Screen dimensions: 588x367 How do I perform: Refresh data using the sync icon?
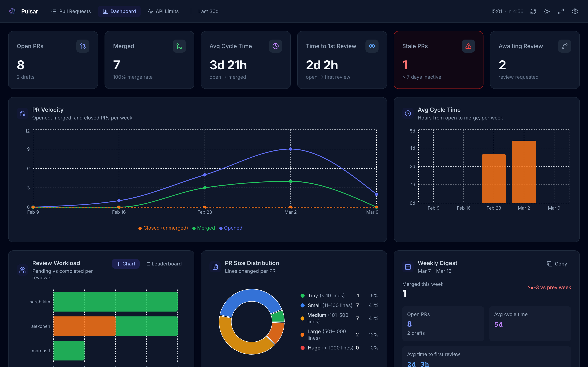point(533,11)
